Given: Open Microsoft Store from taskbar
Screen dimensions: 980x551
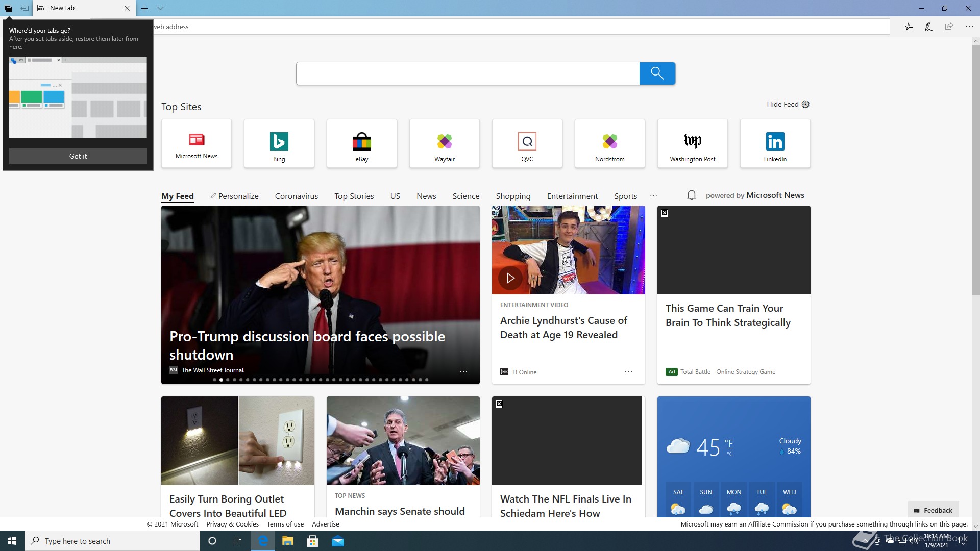Looking at the screenshot, I should tap(313, 541).
